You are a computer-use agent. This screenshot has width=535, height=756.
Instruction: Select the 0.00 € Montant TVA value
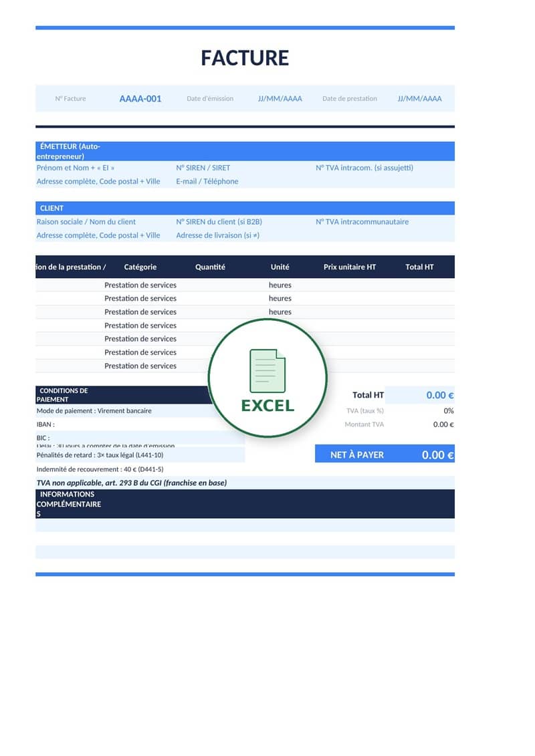443,424
